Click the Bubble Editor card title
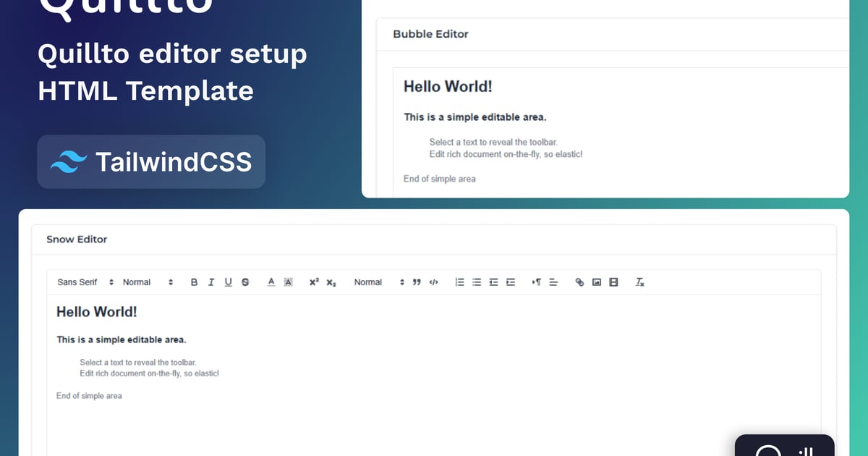868x456 pixels. point(430,34)
